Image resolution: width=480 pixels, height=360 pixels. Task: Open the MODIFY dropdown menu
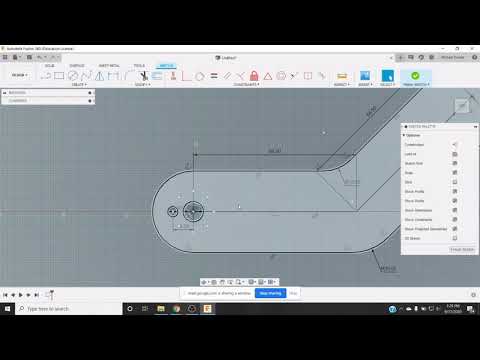point(142,85)
